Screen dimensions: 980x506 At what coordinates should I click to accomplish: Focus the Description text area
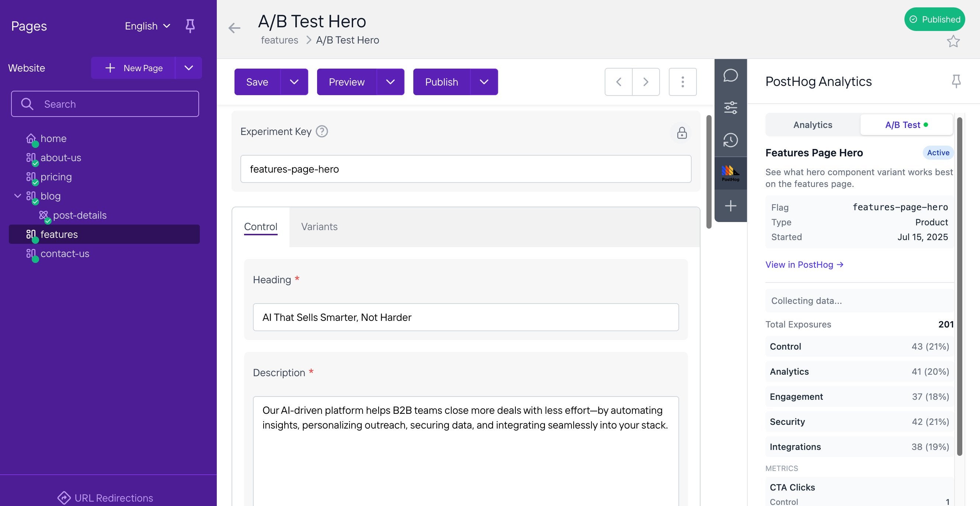click(x=466, y=451)
